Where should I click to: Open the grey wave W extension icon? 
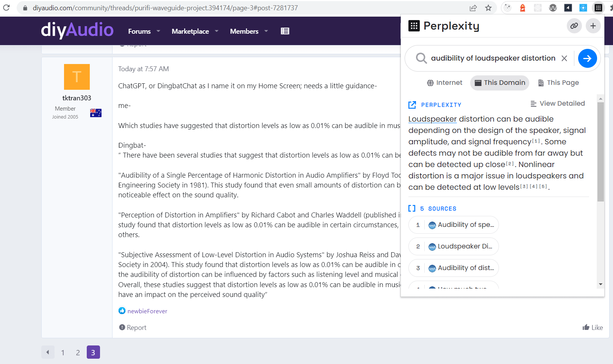553,8
